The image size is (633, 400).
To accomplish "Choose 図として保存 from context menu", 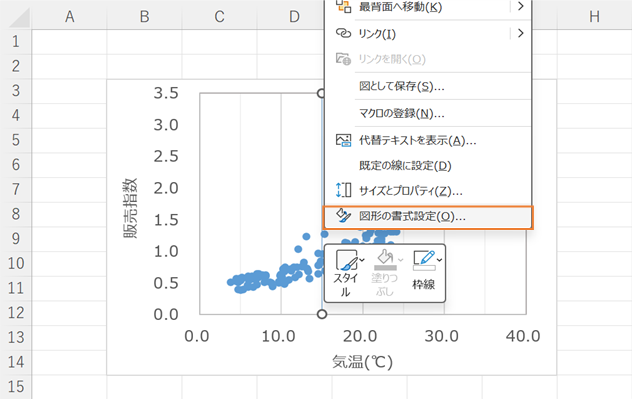I will pyautogui.click(x=402, y=87).
